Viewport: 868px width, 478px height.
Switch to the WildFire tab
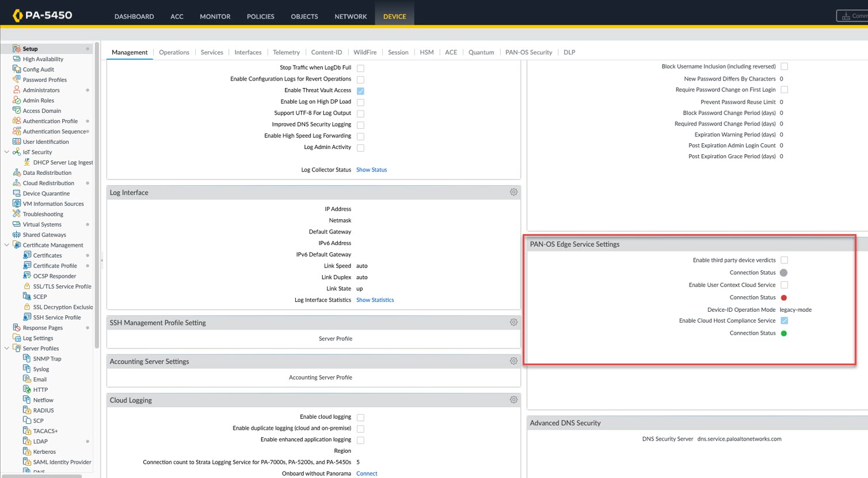(365, 52)
